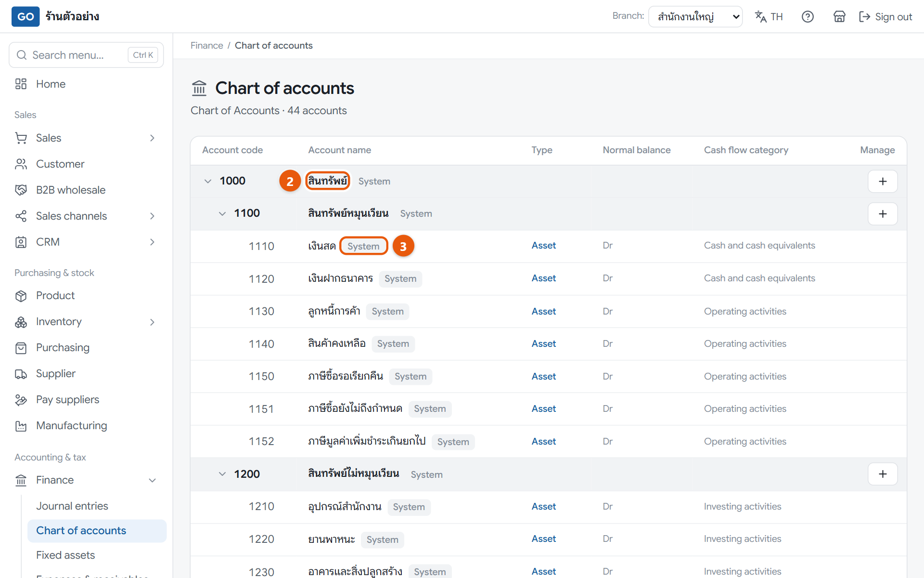Viewport: 924px width, 578px height.
Task: Click the Finance breadcrumb link
Action: click(x=207, y=45)
